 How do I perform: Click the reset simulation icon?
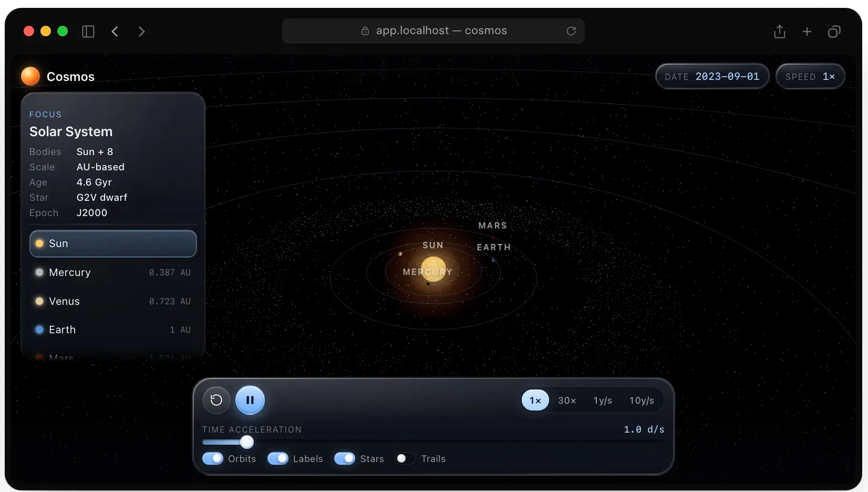216,400
